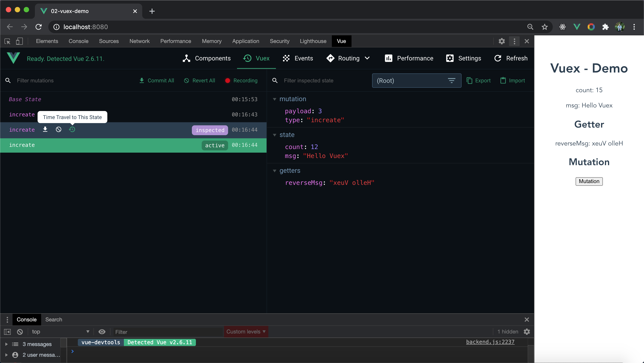The width and height of the screenshot is (644, 363).
Task: Click the Commit All button
Action: 157,81
